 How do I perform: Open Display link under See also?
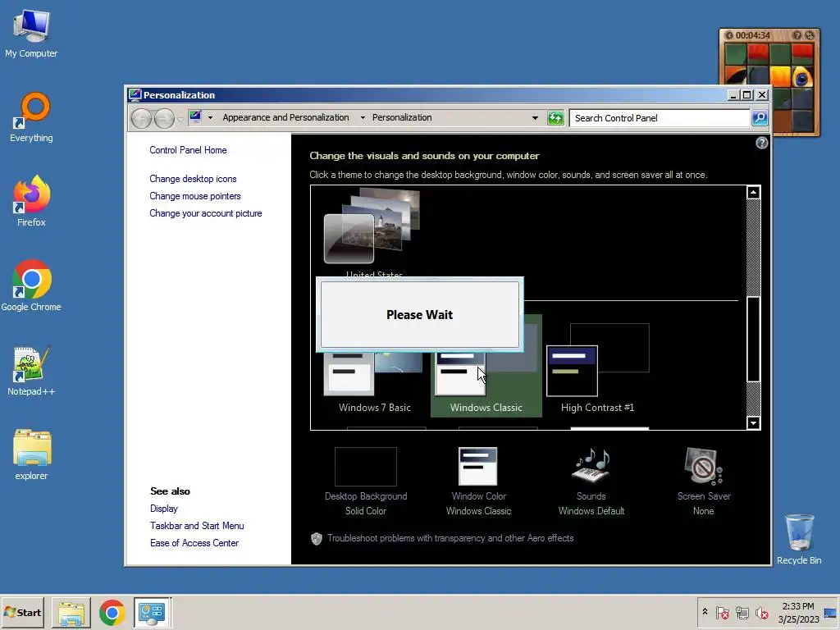[x=164, y=509]
